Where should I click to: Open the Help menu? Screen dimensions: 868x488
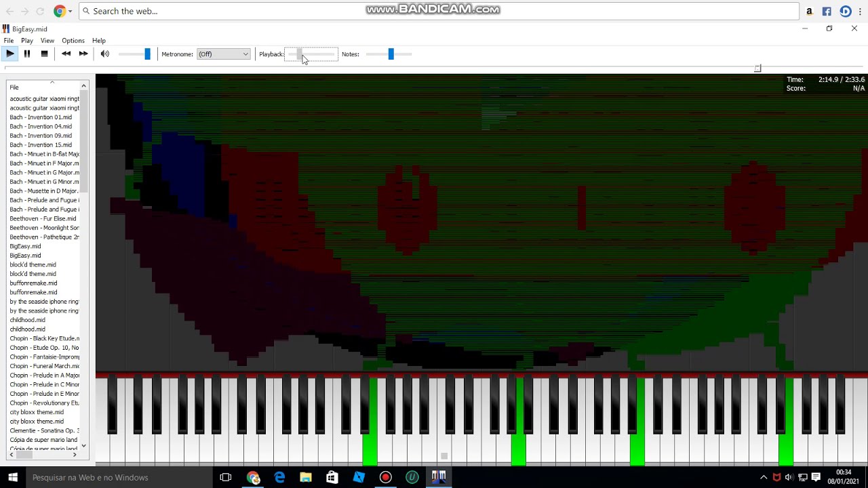99,41
